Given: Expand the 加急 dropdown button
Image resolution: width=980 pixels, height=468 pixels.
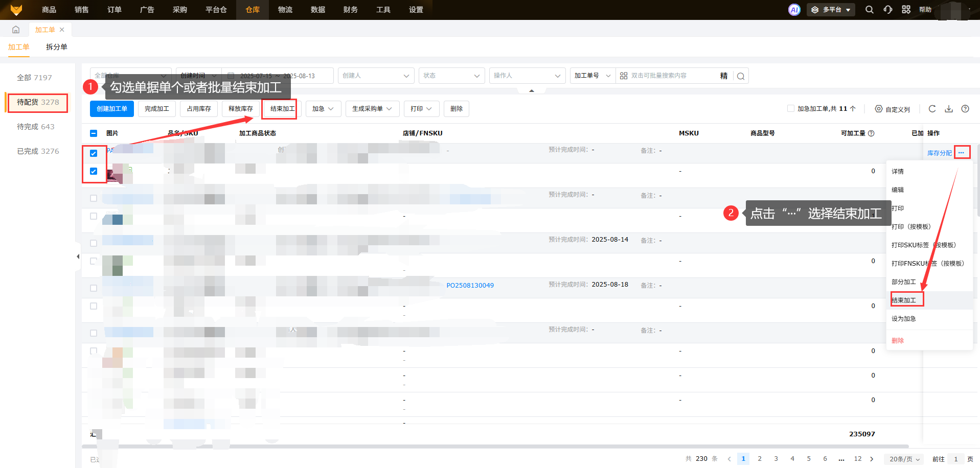Looking at the screenshot, I should click(323, 109).
